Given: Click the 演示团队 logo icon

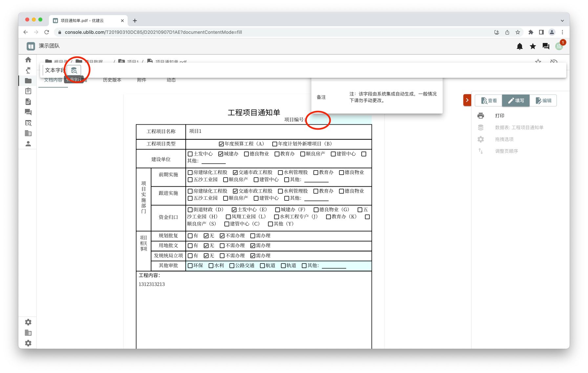Looking at the screenshot, I should [31, 46].
